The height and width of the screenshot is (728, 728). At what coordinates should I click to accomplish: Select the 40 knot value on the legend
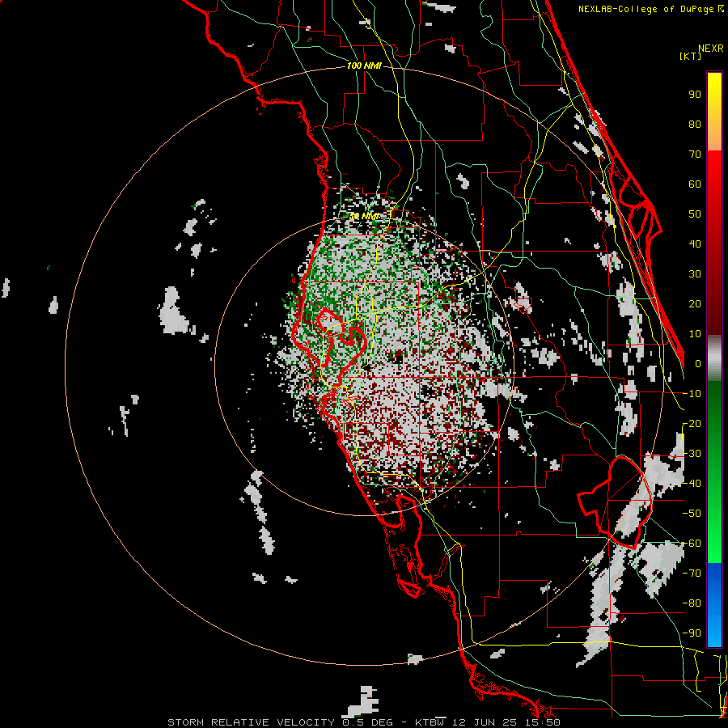point(695,243)
